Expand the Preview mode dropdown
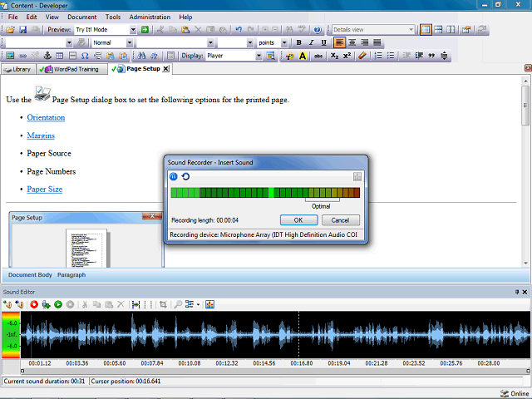The height and width of the screenshot is (399, 532). [133, 30]
